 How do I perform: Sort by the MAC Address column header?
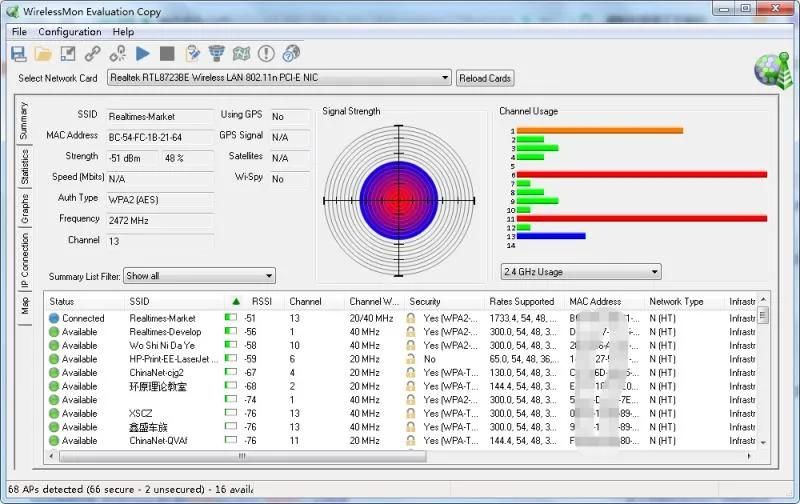coord(605,301)
